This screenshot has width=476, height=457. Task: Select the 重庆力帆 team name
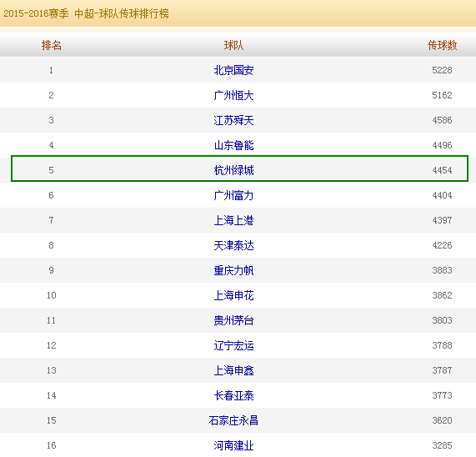tap(233, 270)
